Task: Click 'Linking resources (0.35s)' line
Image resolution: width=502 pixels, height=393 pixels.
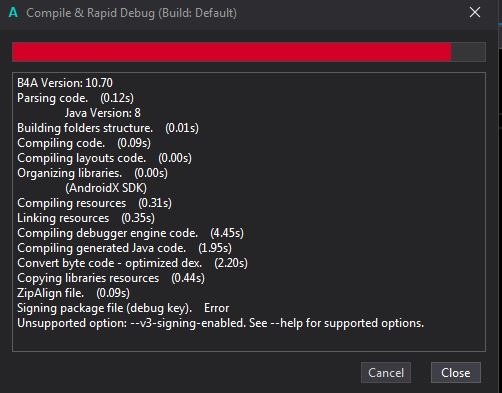Action: click(86, 218)
